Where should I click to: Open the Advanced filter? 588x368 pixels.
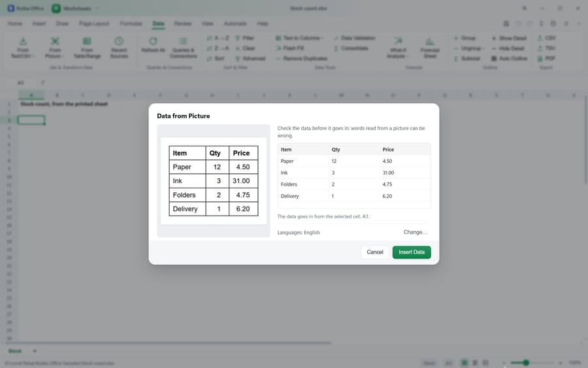coord(250,58)
